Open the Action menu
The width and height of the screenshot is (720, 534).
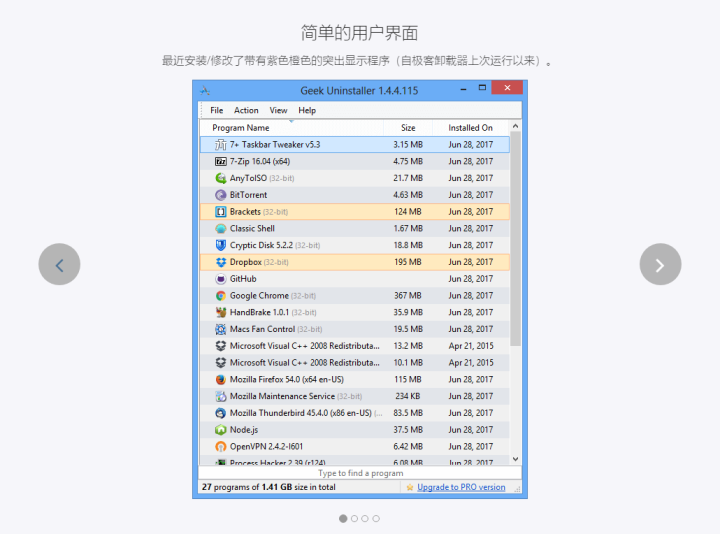pos(246,110)
